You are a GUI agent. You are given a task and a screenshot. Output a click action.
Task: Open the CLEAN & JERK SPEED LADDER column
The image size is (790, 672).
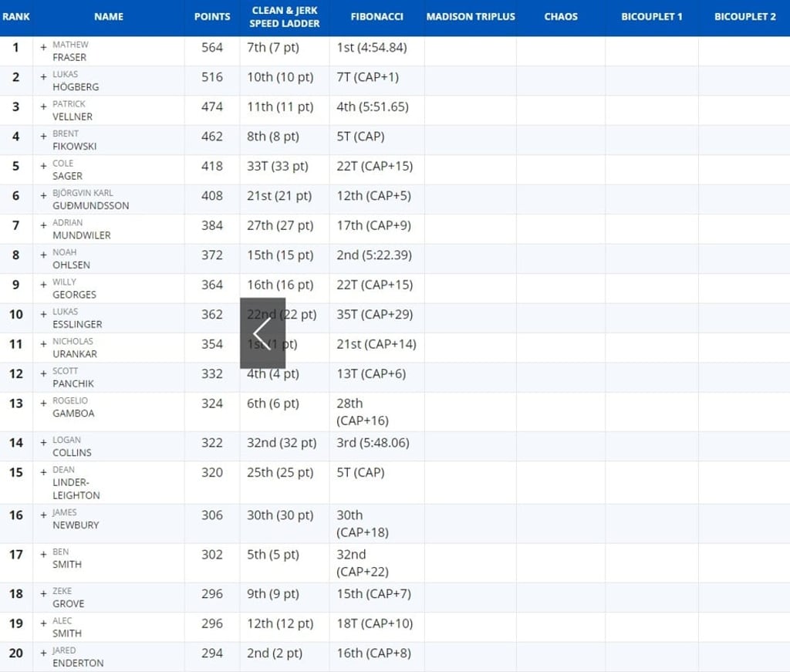[284, 16]
